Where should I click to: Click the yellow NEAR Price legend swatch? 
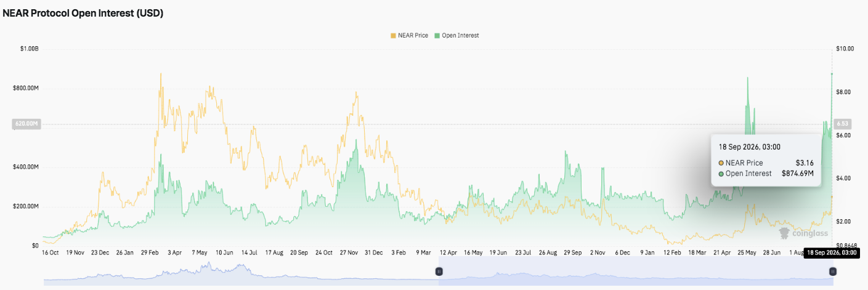(393, 36)
